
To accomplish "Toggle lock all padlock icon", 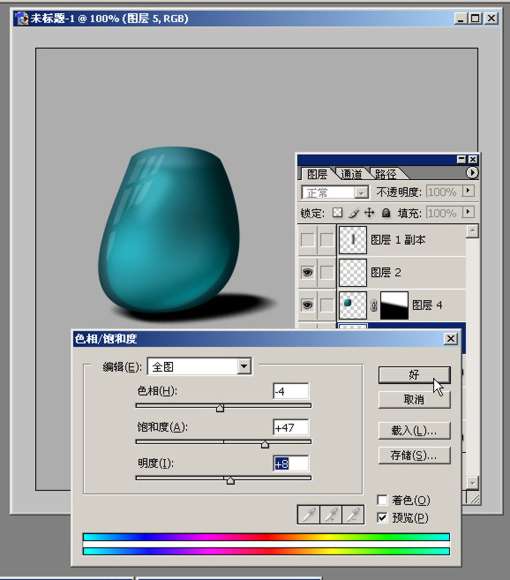I will (x=386, y=213).
